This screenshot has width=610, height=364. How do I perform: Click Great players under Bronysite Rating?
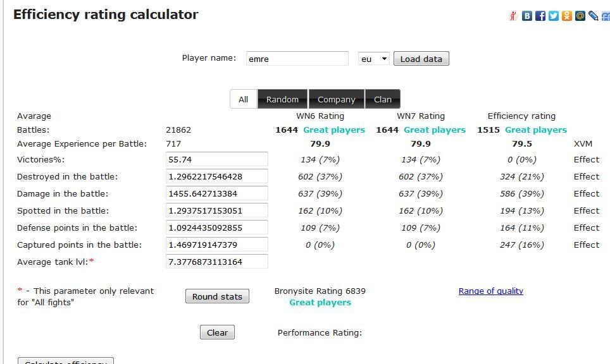[x=320, y=302]
